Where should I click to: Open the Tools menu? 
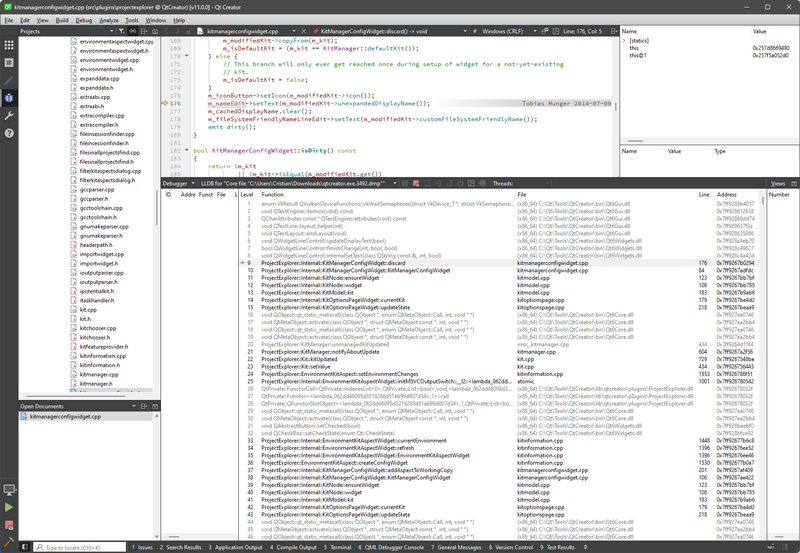point(132,20)
